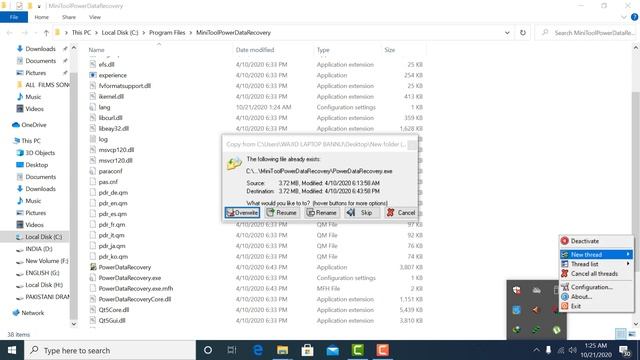The image size is (640, 360).
Task: Click the taskbar search box
Action: 110,350
